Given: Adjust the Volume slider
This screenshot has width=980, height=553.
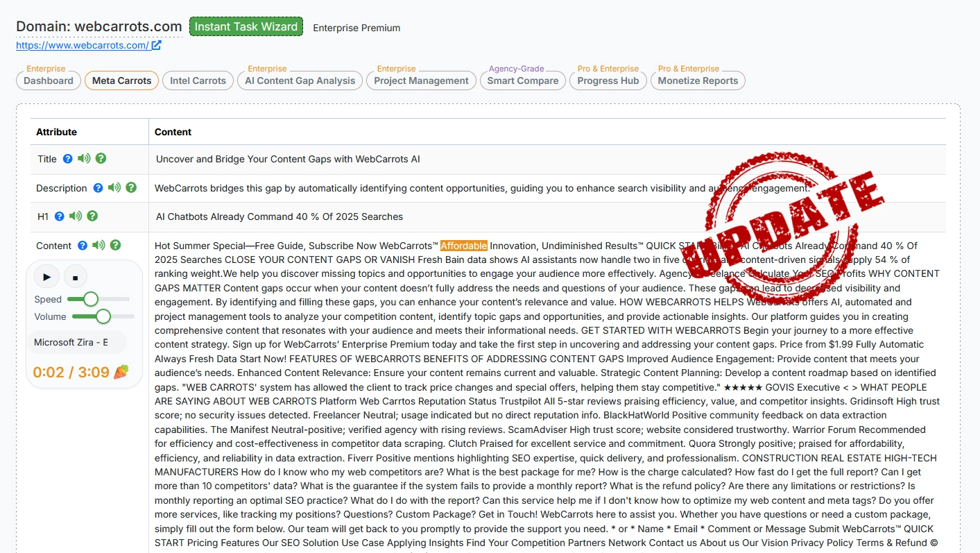Looking at the screenshot, I should tap(103, 316).
